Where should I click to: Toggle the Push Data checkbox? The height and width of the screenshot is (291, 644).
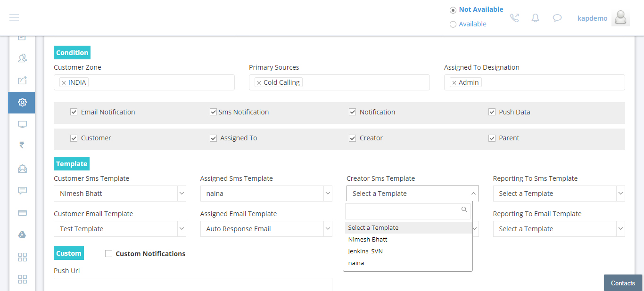pyautogui.click(x=492, y=112)
